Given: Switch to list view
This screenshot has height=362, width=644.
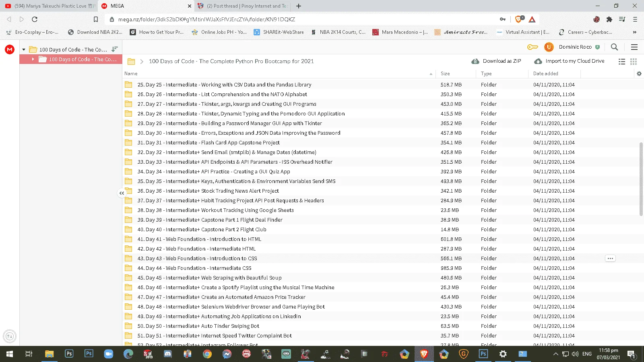Looking at the screenshot, I should click(622, 62).
